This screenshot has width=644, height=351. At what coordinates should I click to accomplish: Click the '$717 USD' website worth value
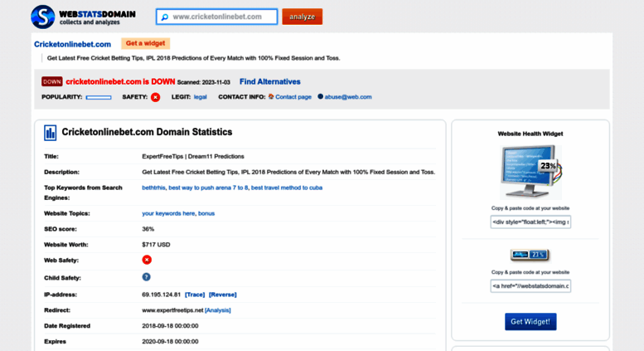coord(156,245)
